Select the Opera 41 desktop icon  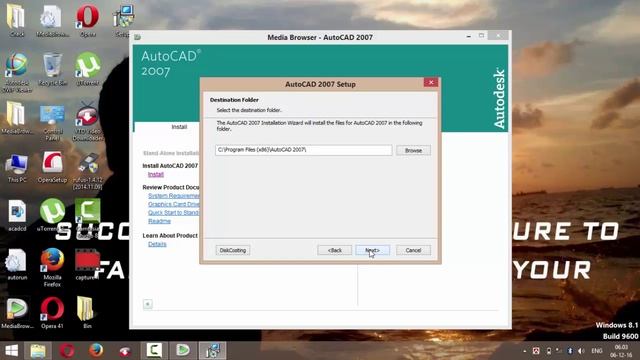pos(52,313)
